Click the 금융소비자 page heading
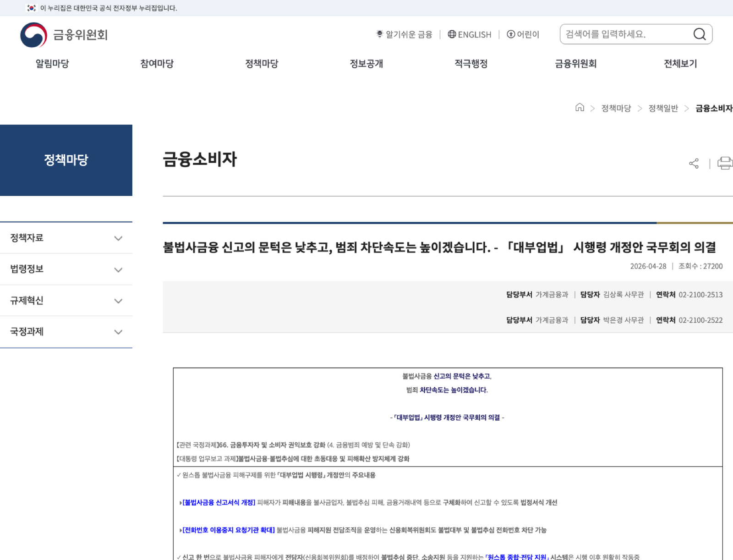Image resolution: width=733 pixels, height=560 pixels. pos(200,159)
